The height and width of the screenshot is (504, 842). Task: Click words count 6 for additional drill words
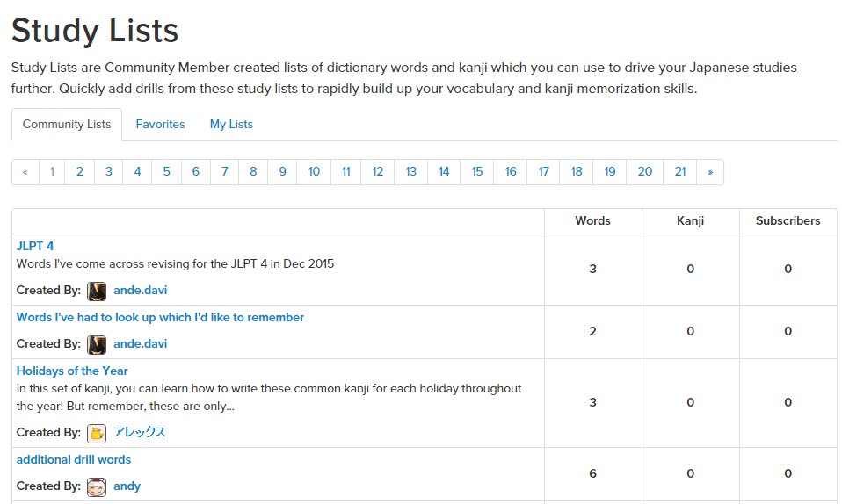[x=593, y=474]
